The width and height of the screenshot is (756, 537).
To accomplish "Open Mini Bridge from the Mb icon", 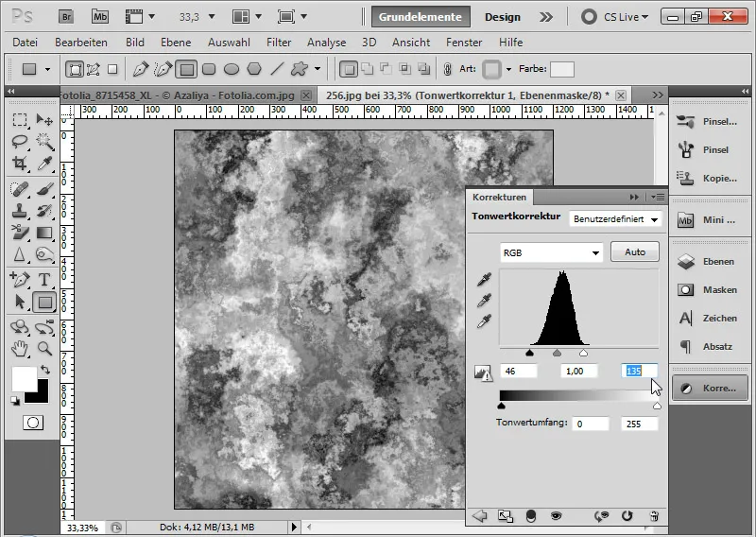I will [100, 17].
